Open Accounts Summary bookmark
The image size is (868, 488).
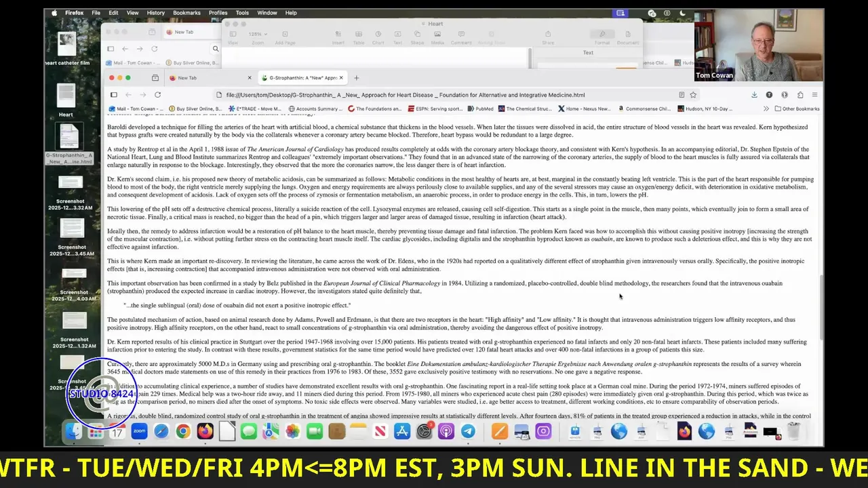(315, 108)
